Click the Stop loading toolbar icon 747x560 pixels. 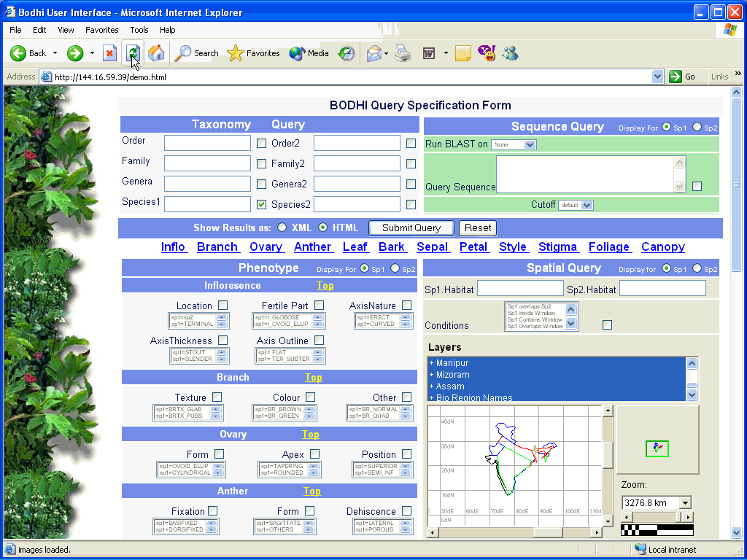109,53
